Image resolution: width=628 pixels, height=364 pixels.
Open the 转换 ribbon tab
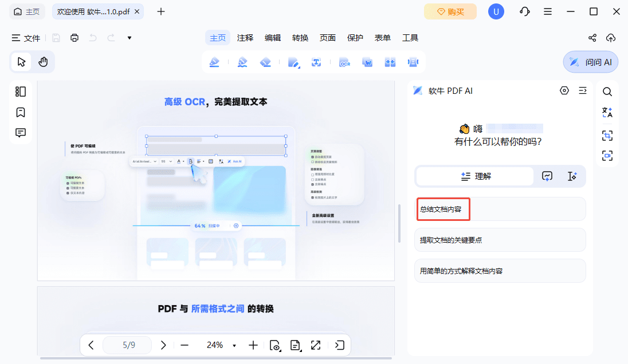tap(300, 38)
